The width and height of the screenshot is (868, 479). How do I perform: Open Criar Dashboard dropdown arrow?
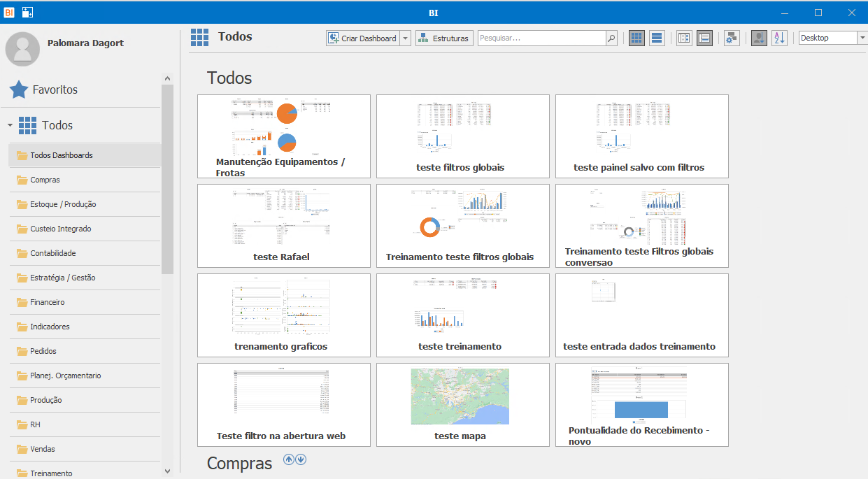coord(405,38)
